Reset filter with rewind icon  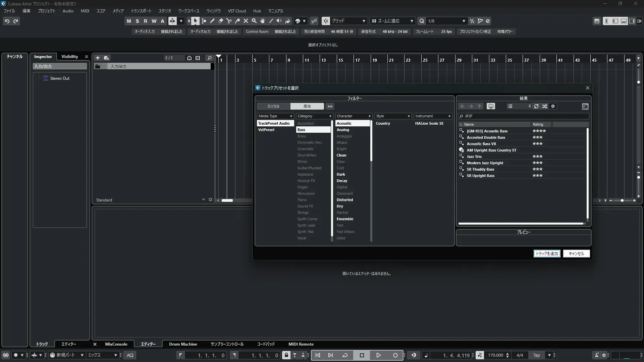point(330,106)
